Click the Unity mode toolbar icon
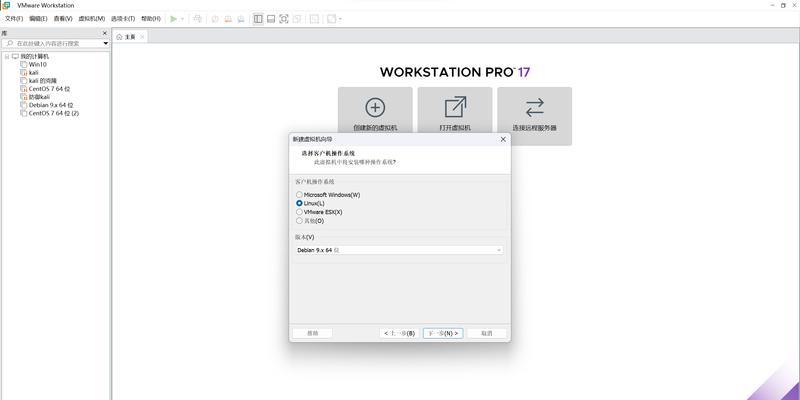Screen dimensions: 800x400 pos(297,19)
